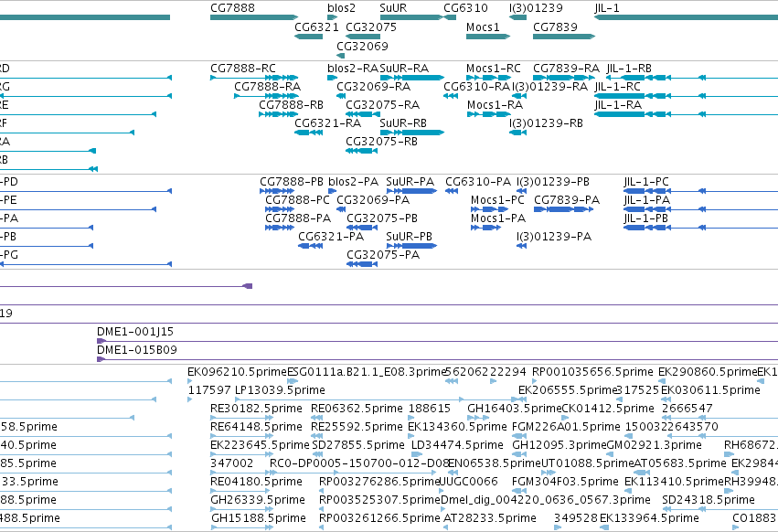This screenshot has height=532, width=778.
Task: Select EST EK096210.5prime label
Action: 237,372
